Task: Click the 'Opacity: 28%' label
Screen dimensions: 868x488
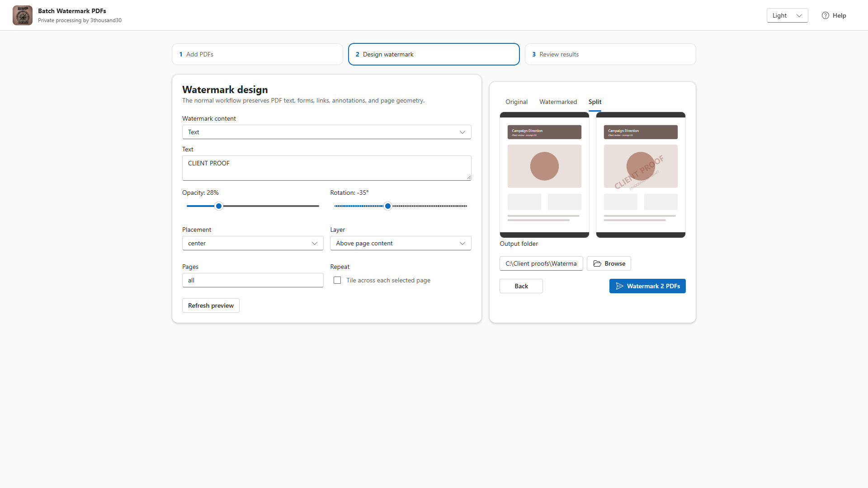Action: point(200,192)
